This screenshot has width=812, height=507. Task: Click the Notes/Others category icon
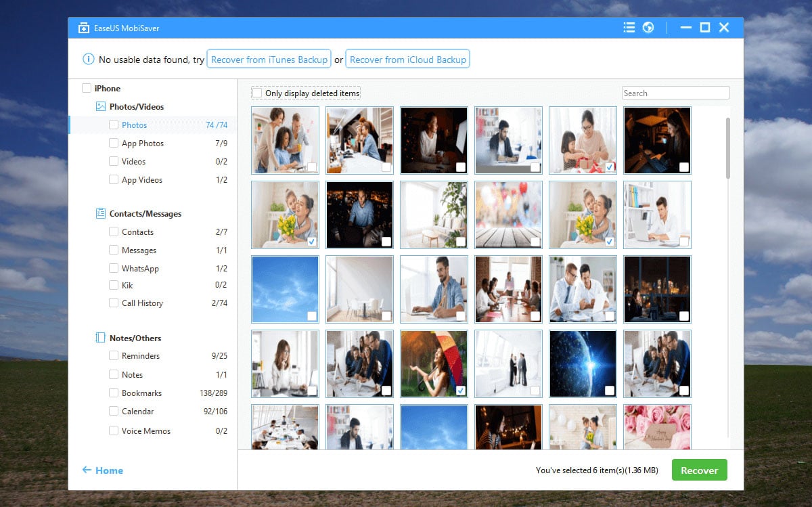point(101,338)
